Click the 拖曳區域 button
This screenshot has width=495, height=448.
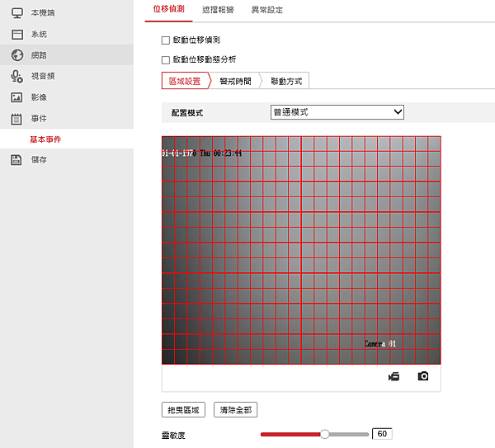coord(183,410)
